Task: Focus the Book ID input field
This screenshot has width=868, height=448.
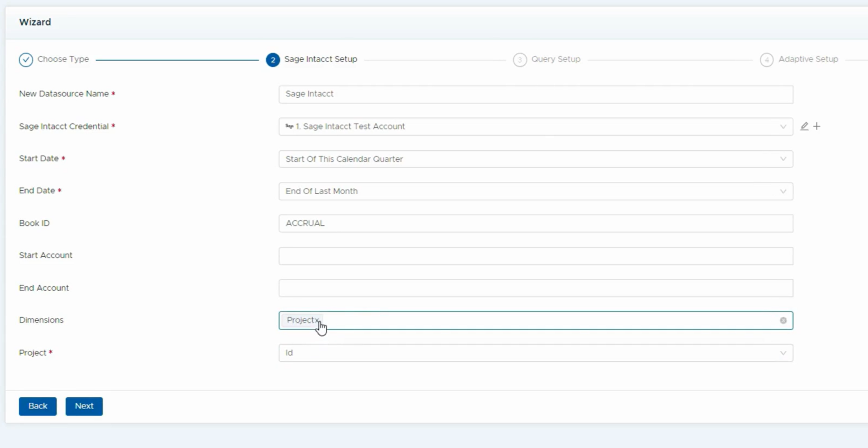Action: pyautogui.click(x=535, y=223)
